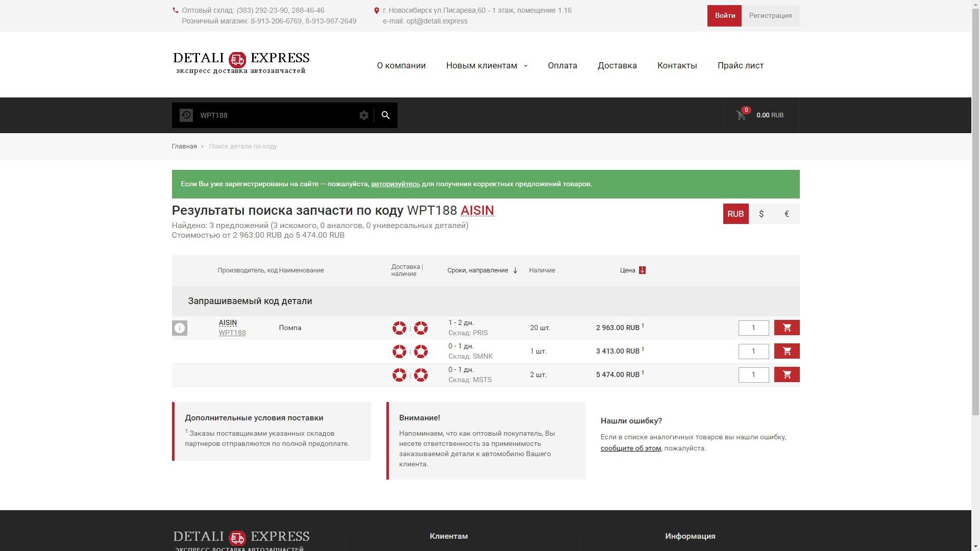Click quantity field in MSTS row
Image resolution: width=980 pixels, height=551 pixels.
pyautogui.click(x=753, y=375)
